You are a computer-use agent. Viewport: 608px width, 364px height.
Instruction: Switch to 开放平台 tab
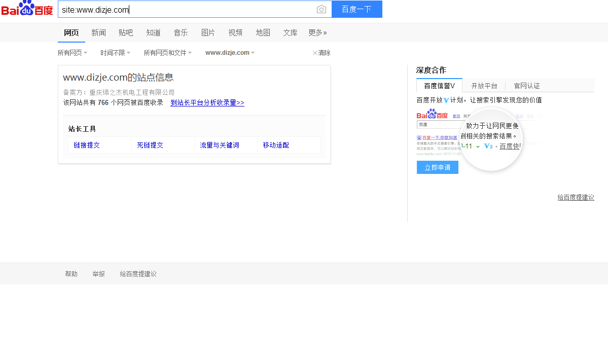click(x=484, y=86)
